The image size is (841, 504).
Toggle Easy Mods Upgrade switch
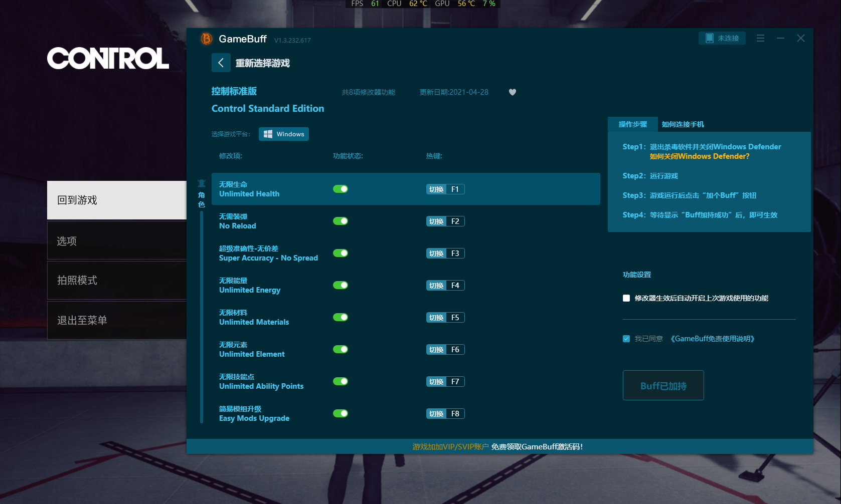coord(341,413)
